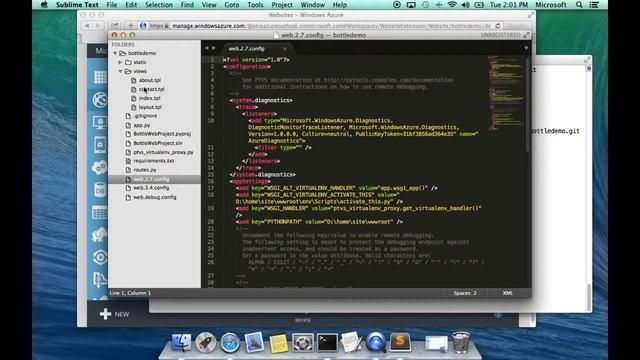Switch to the web.2.7.config tab
640x360 pixels.
(247, 49)
